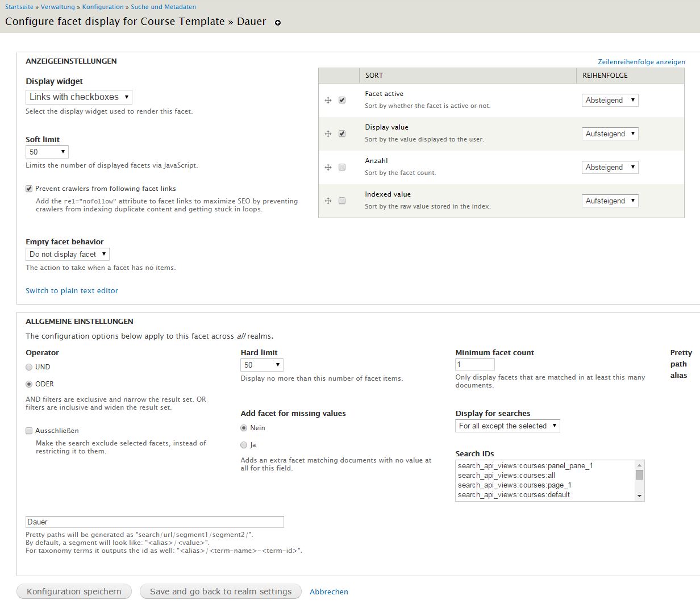
Task: Choose Ja for missing values facet
Action: click(x=244, y=445)
